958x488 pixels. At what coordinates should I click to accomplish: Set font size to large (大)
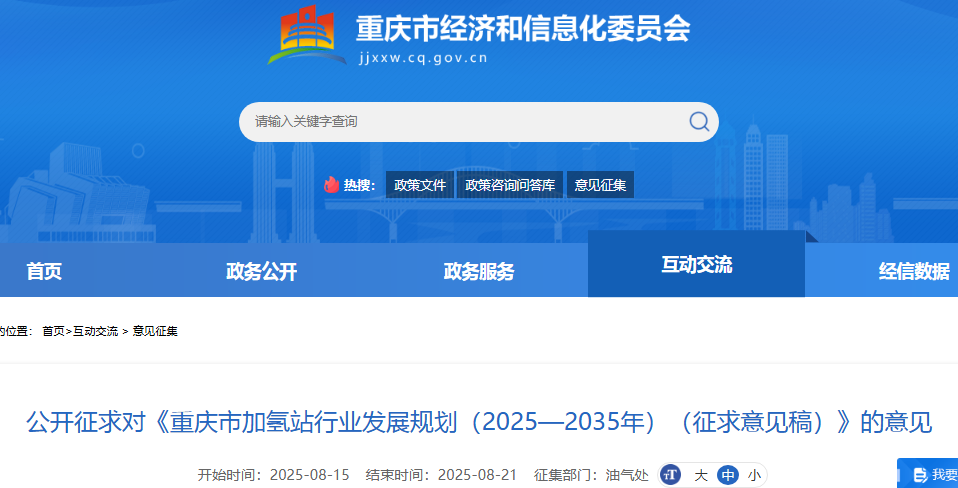[701, 475]
